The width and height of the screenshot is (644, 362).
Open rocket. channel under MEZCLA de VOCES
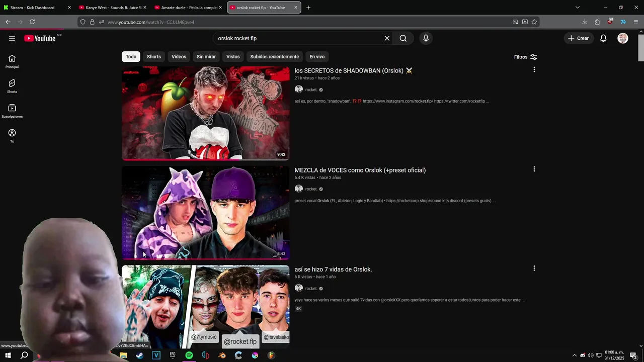(311, 189)
